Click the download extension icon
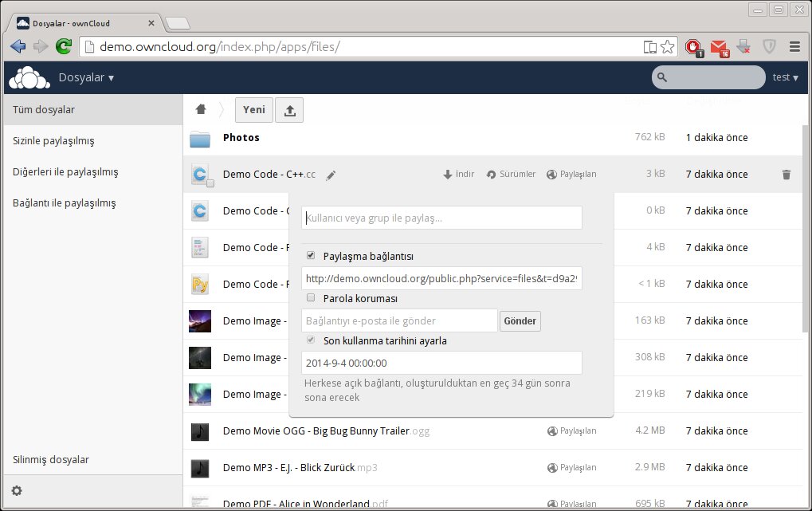 click(743, 47)
